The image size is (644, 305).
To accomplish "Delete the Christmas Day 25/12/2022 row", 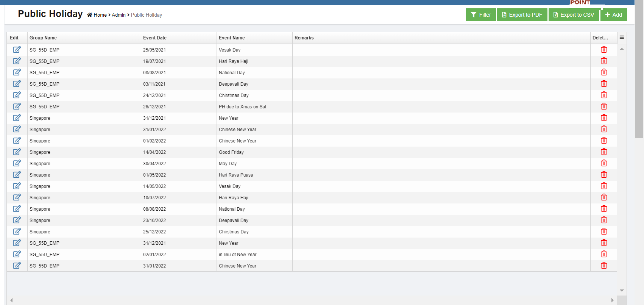I will pyautogui.click(x=603, y=231).
